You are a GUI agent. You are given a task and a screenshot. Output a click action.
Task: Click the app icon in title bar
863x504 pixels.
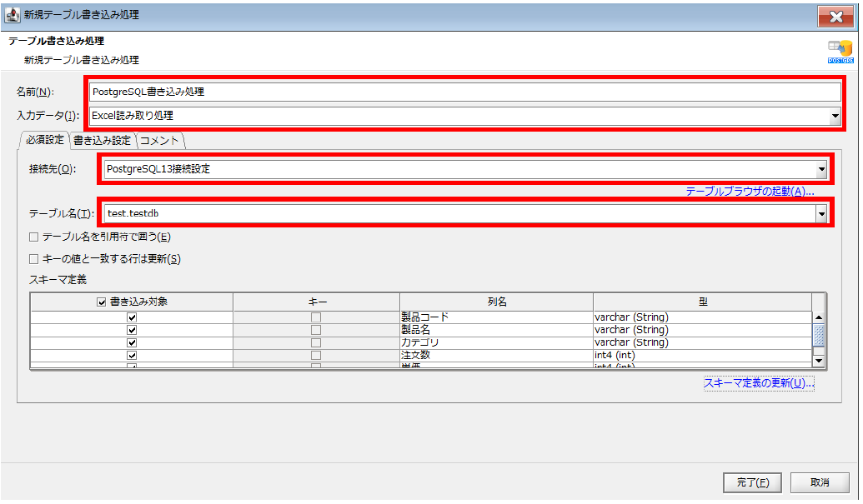coord(13,15)
